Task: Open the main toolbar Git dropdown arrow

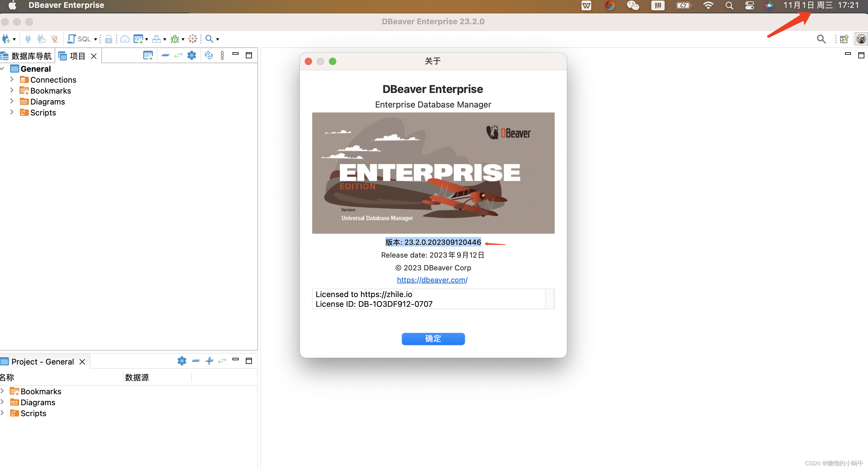Action: tap(147, 39)
